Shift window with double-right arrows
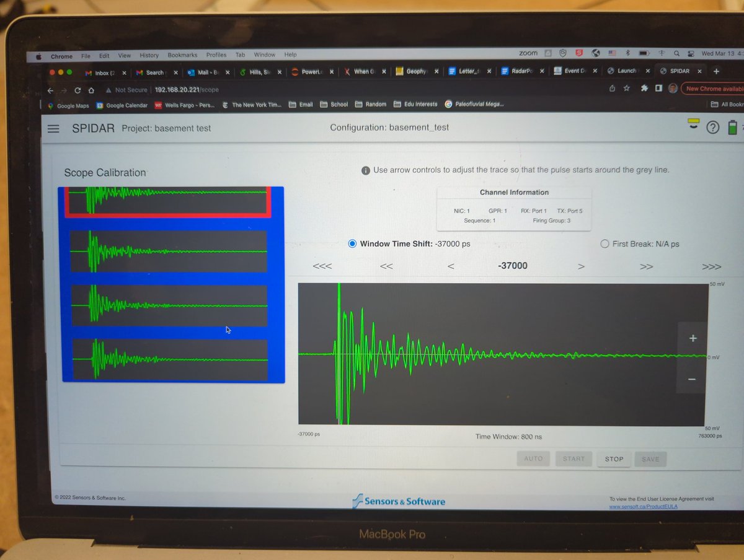744x560 pixels. click(x=646, y=266)
